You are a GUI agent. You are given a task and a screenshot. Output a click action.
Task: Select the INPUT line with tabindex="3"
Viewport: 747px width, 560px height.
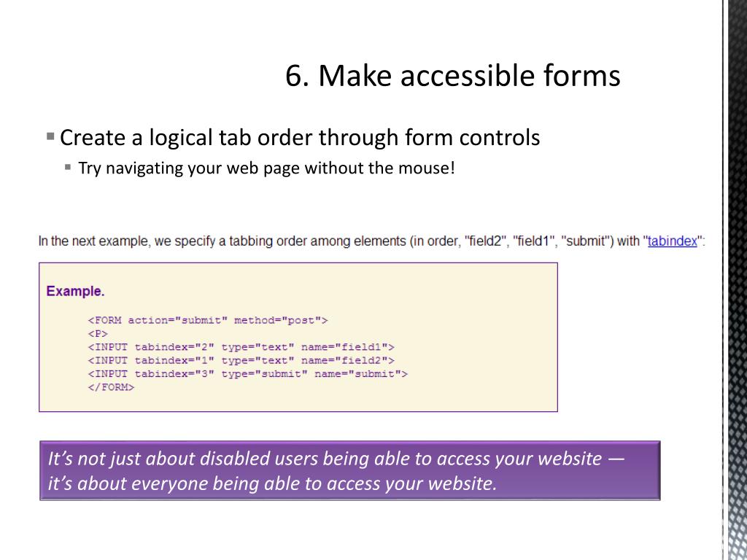pos(248,373)
